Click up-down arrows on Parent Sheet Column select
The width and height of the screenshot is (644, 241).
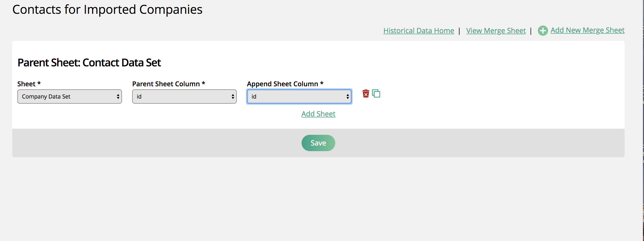pyautogui.click(x=233, y=97)
